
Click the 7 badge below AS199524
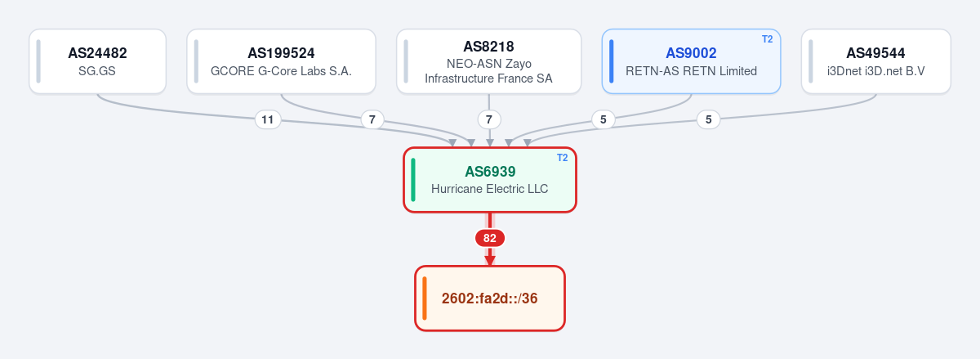(372, 120)
